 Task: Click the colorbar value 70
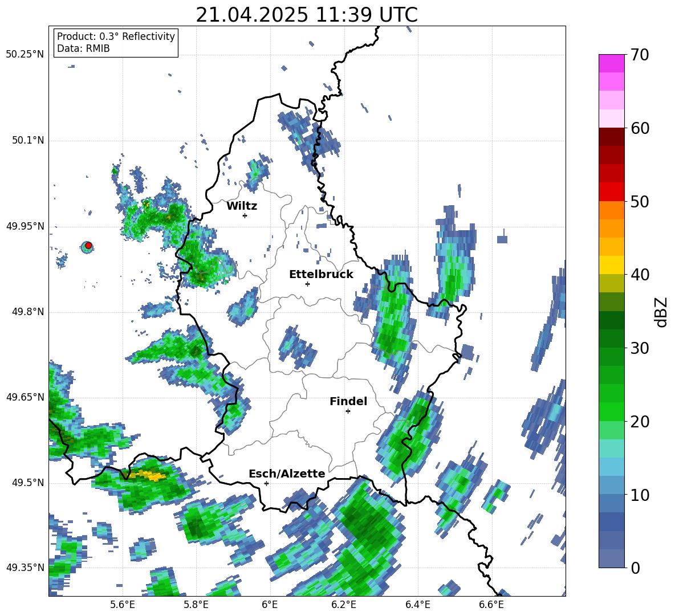[x=640, y=55]
